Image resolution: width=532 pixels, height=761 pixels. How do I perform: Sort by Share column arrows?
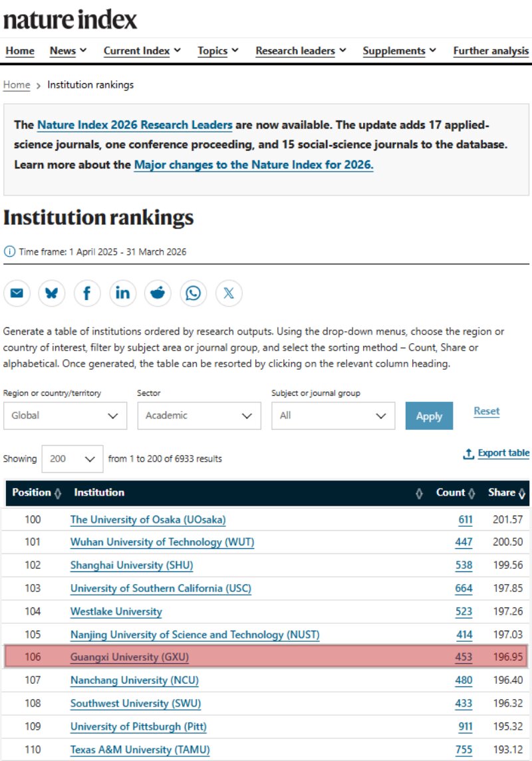point(522,493)
